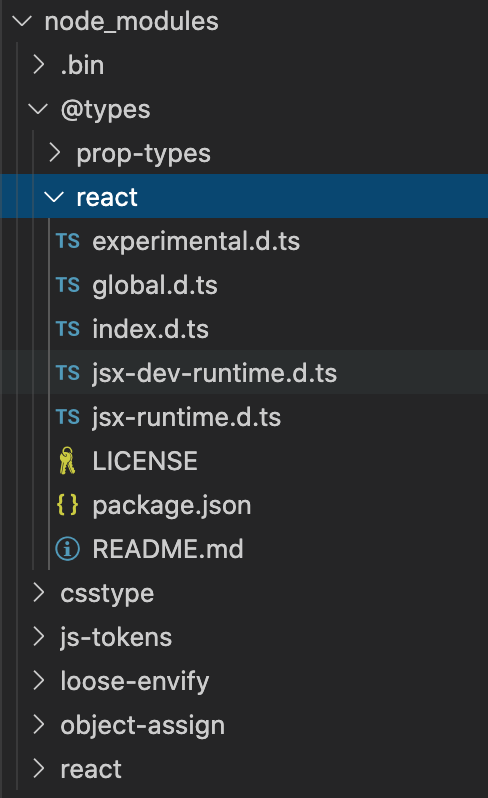Click the TS icon beside jsx-runtime.d.ts
The height and width of the screenshot is (798, 488).
click(x=68, y=417)
